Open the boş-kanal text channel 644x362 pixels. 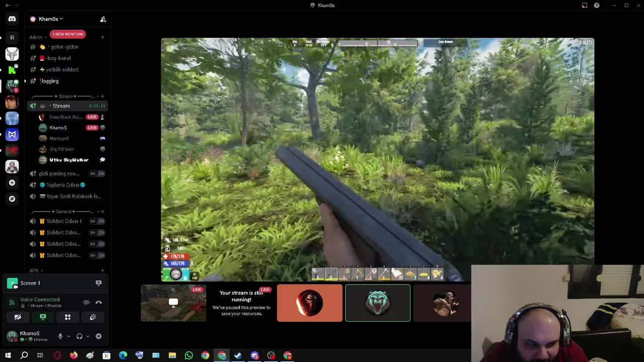point(67,58)
